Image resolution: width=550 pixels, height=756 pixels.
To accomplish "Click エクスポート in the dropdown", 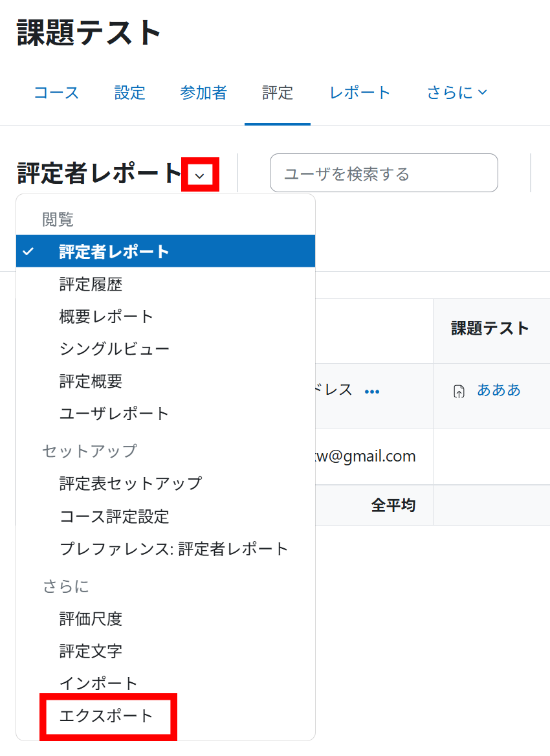I will tap(106, 716).
